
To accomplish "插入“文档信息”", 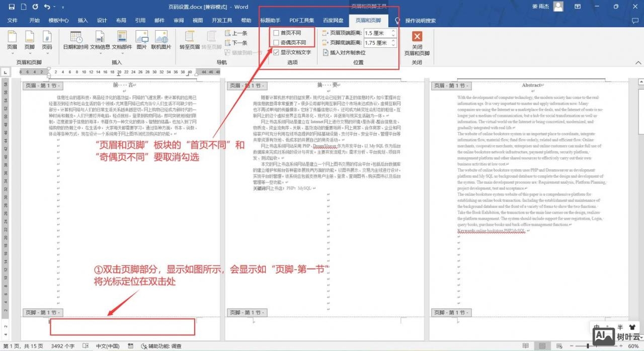I will click(99, 40).
